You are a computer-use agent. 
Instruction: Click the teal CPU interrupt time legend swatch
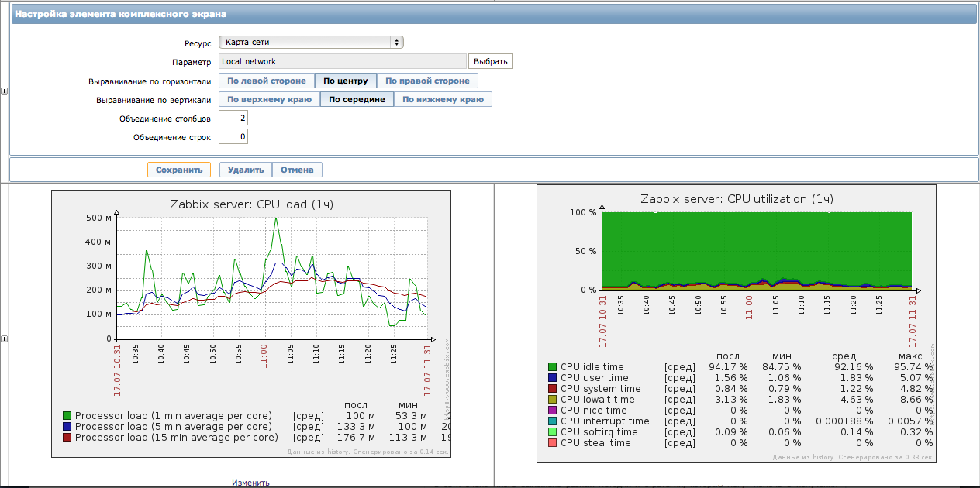[552, 421]
